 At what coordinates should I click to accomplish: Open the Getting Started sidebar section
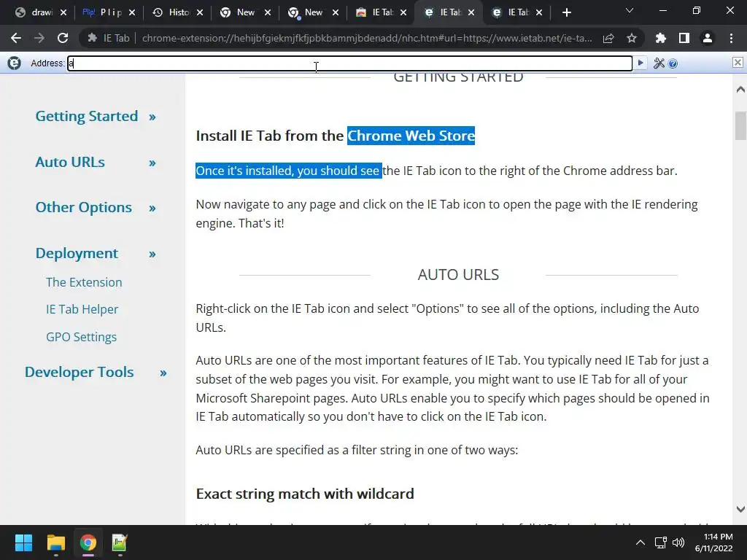(x=87, y=116)
